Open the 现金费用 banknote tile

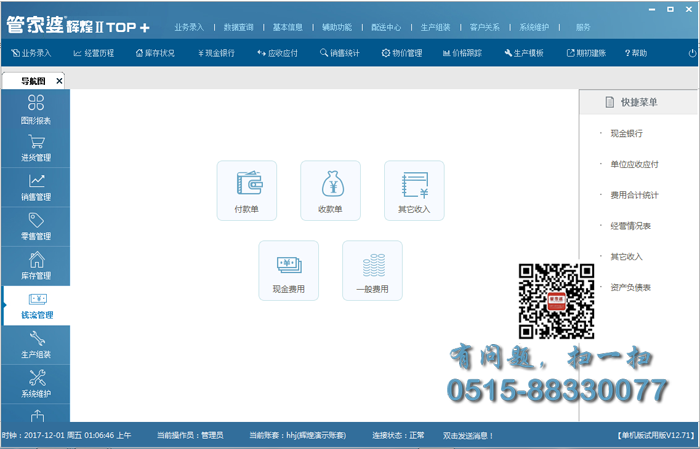(288, 270)
